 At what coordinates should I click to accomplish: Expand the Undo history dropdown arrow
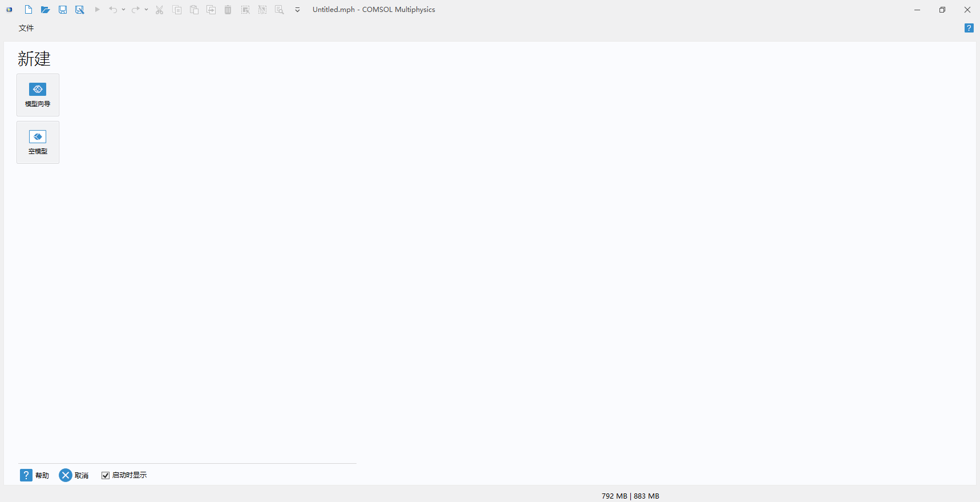tap(123, 10)
